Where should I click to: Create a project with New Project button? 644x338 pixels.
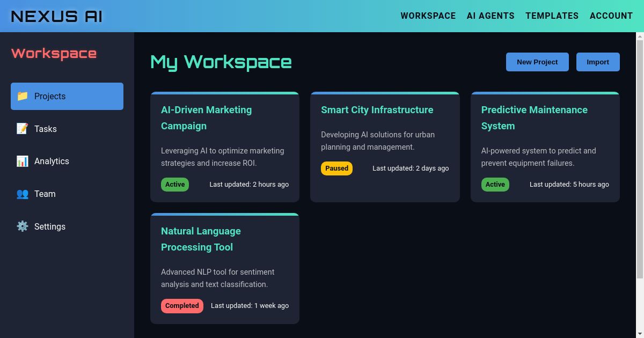537,62
